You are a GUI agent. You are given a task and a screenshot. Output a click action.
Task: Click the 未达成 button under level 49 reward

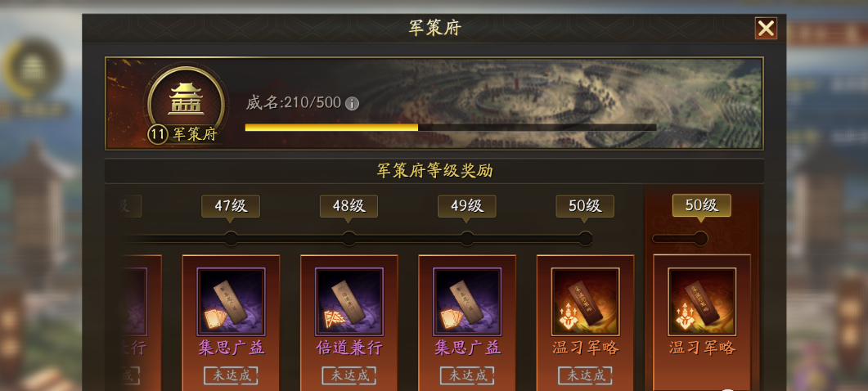[x=467, y=375]
